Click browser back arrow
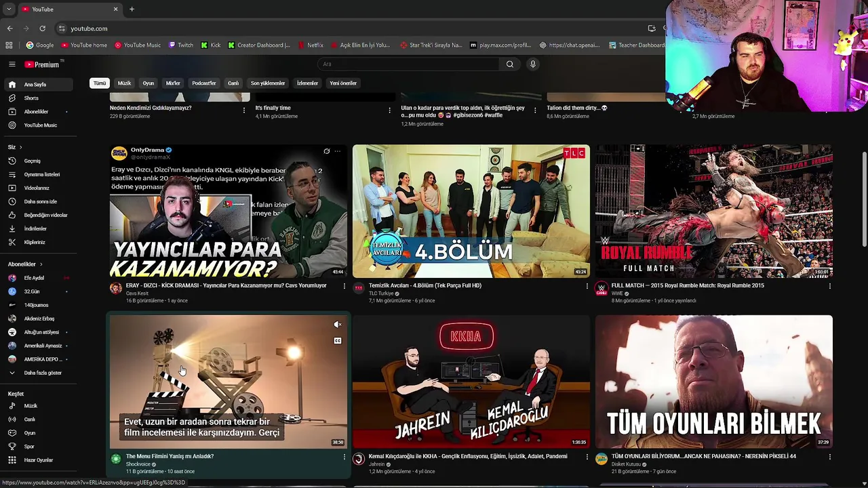The image size is (868, 488). tap(9, 28)
